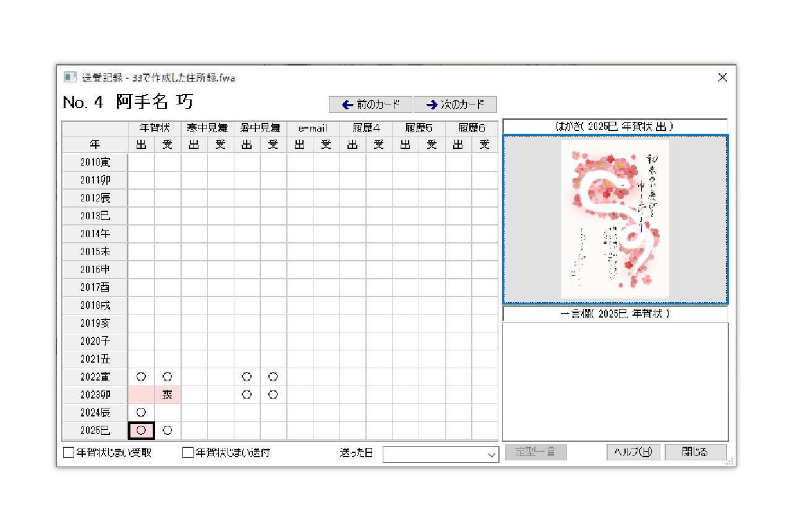
Task: Click the 履歴5 column header
Action: click(419, 128)
